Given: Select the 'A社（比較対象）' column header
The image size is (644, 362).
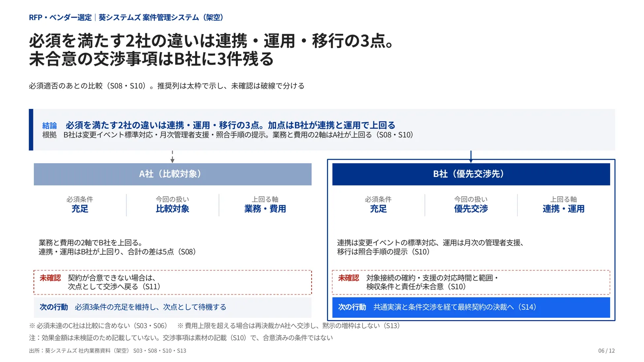Looking at the screenshot, I should [173, 174].
